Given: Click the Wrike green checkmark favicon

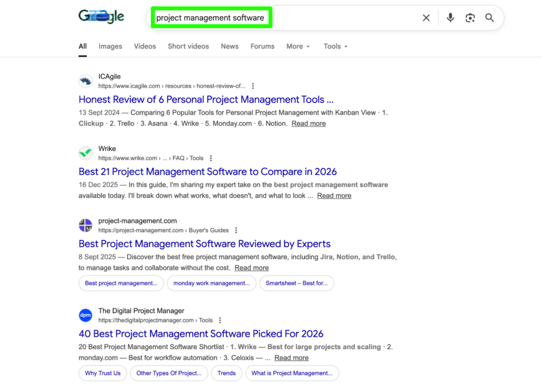Looking at the screenshot, I should [85, 153].
